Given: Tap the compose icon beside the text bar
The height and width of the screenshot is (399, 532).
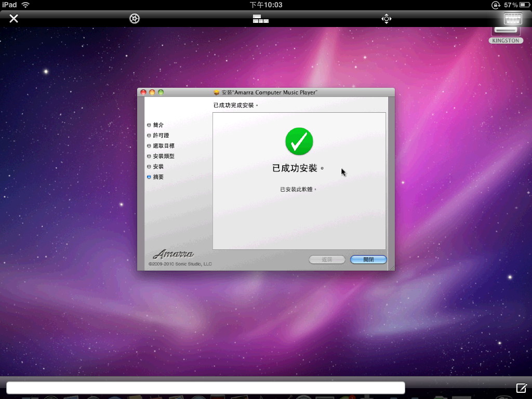Looking at the screenshot, I should (522, 388).
